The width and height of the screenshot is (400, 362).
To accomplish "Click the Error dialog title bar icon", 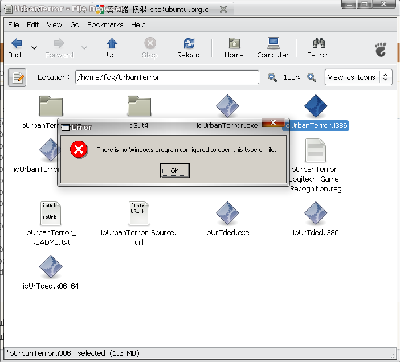I will (66, 127).
